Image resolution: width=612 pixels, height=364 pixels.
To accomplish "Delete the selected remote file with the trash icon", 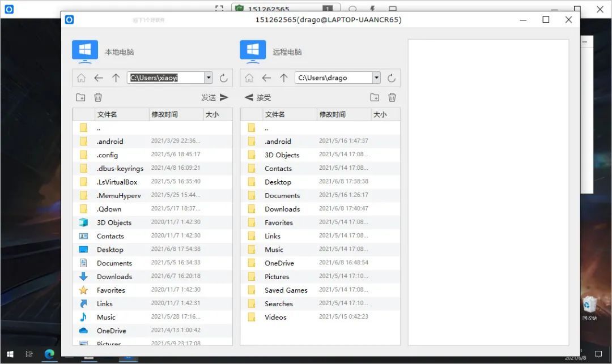I will [392, 97].
